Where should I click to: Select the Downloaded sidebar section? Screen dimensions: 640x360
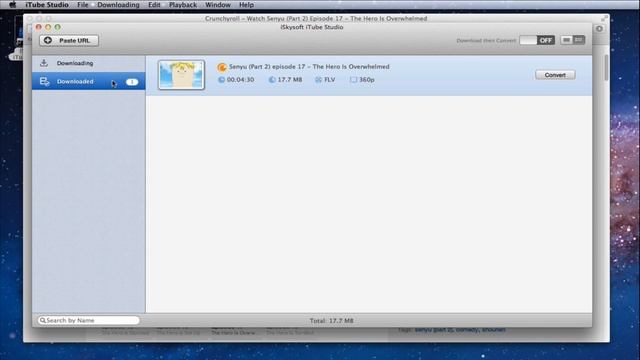pos(89,82)
